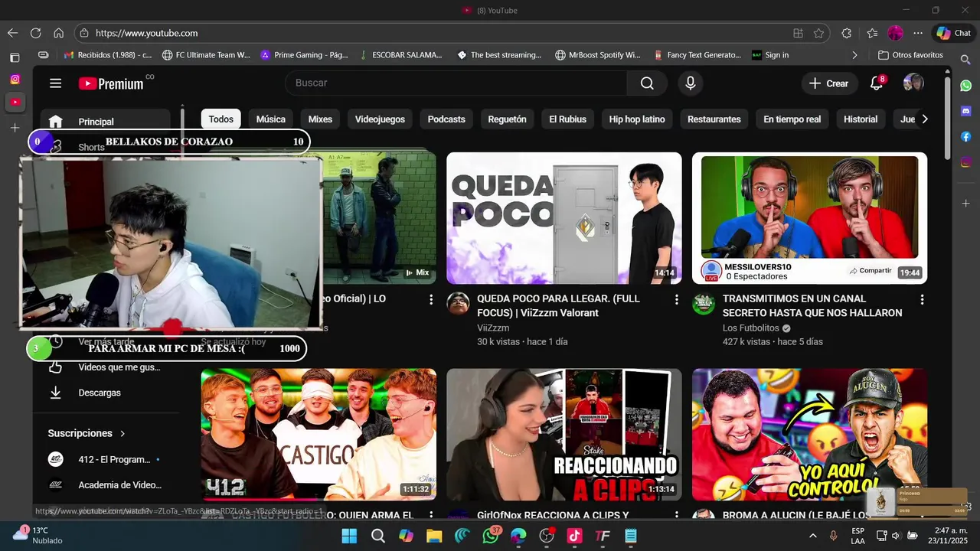Click the sidebar search magnifier icon

[x=965, y=59]
